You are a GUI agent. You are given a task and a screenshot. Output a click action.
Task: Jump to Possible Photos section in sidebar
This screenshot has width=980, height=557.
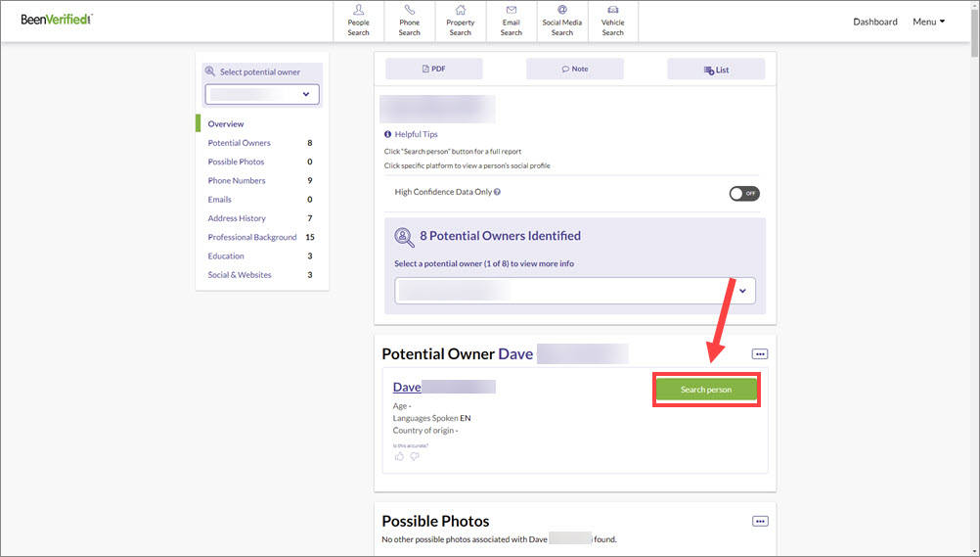(237, 162)
